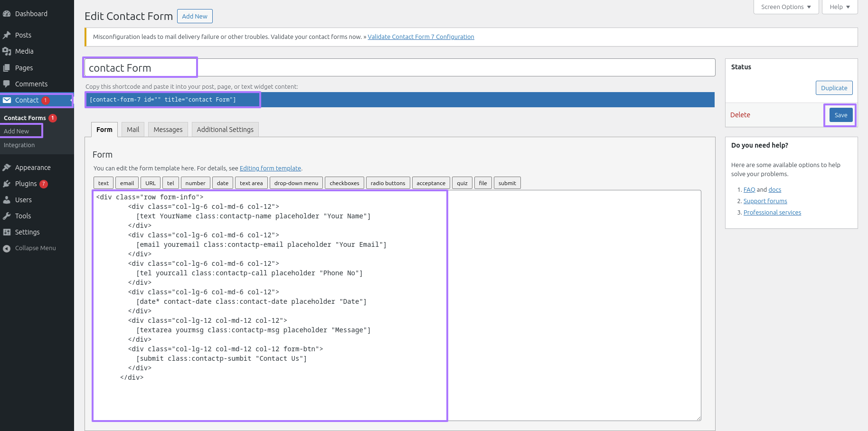
Task: Insert a submit button tag
Action: click(507, 183)
